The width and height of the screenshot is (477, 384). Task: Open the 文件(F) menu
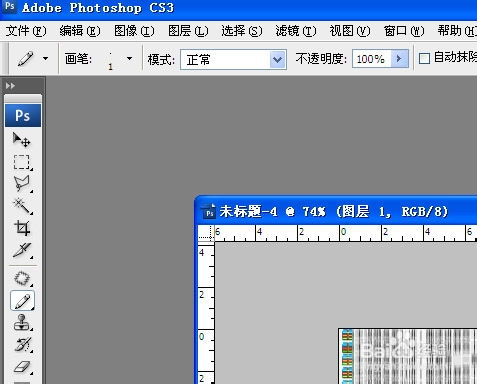click(x=26, y=31)
